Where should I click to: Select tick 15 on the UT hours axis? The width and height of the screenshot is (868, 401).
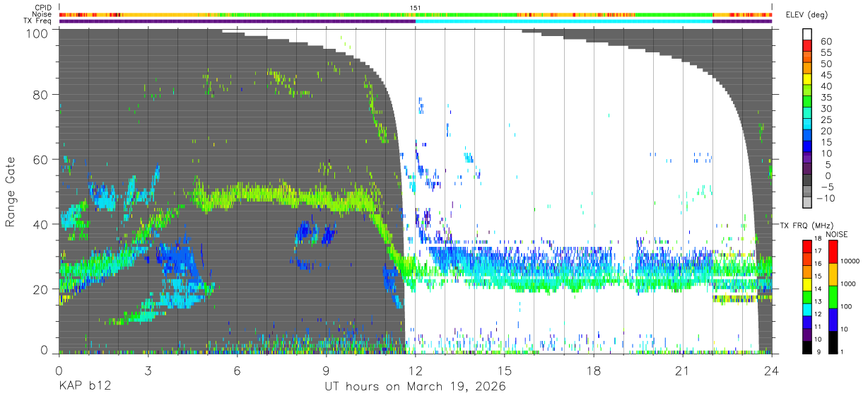pyautogui.click(x=505, y=371)
